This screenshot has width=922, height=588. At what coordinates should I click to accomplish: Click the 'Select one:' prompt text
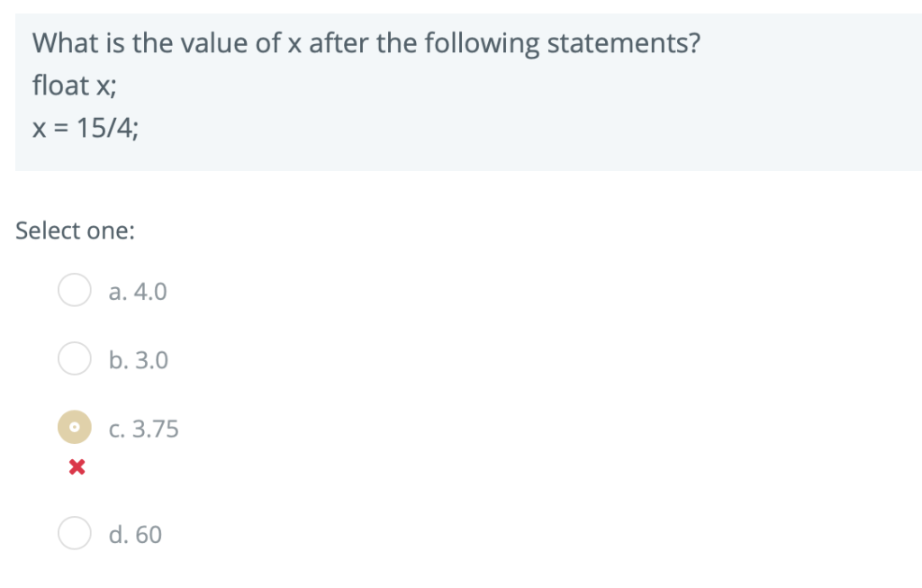[76, 231]
